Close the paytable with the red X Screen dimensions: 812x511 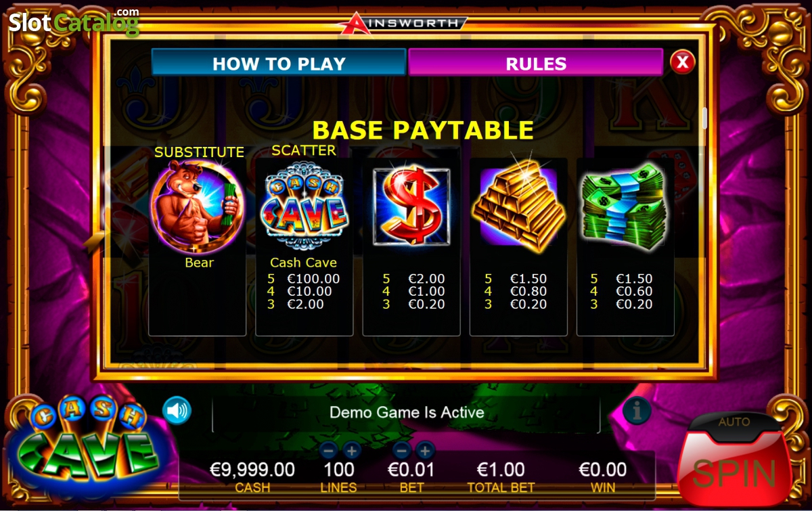[683, 62]
